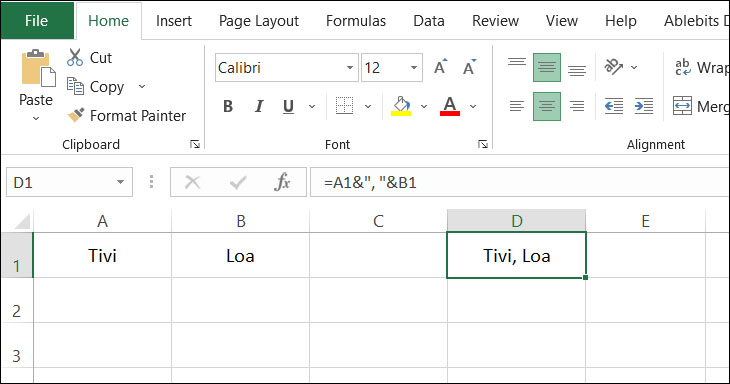Switch to Data tab

429,20
